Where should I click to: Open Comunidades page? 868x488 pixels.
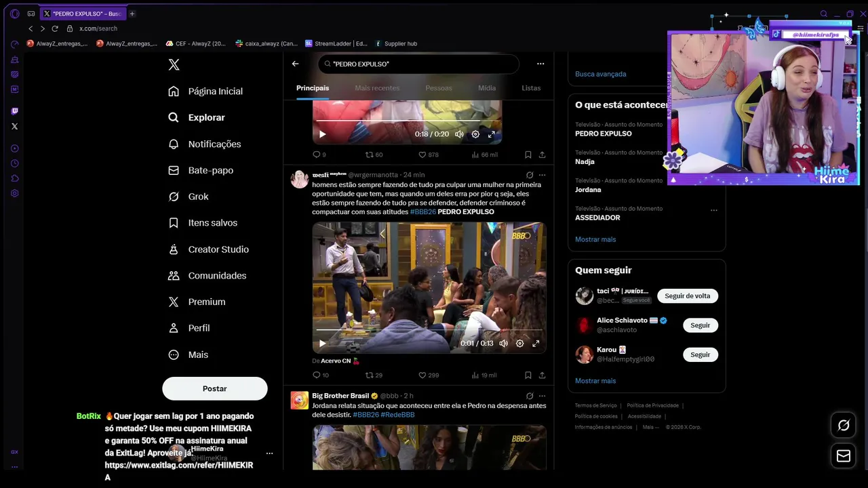tap(208, 275)
